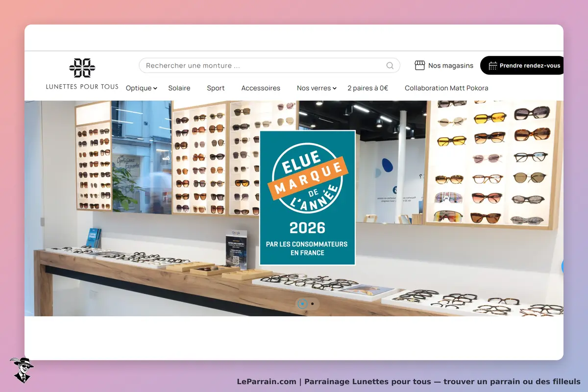Image resolution: width=588 pixels, height=392 pixels.
Task: Open the '2 paires à 0€' menu item
Action: [x=368, y=88]
